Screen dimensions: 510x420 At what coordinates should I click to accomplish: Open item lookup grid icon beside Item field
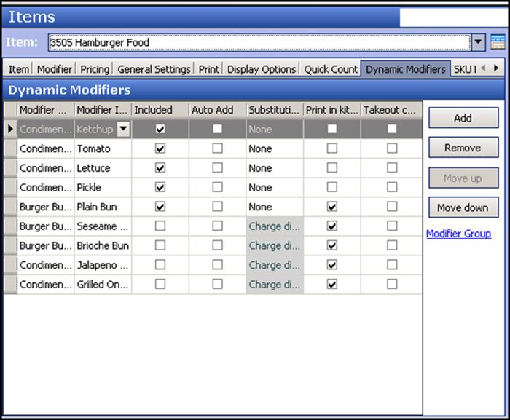[498, 42]
